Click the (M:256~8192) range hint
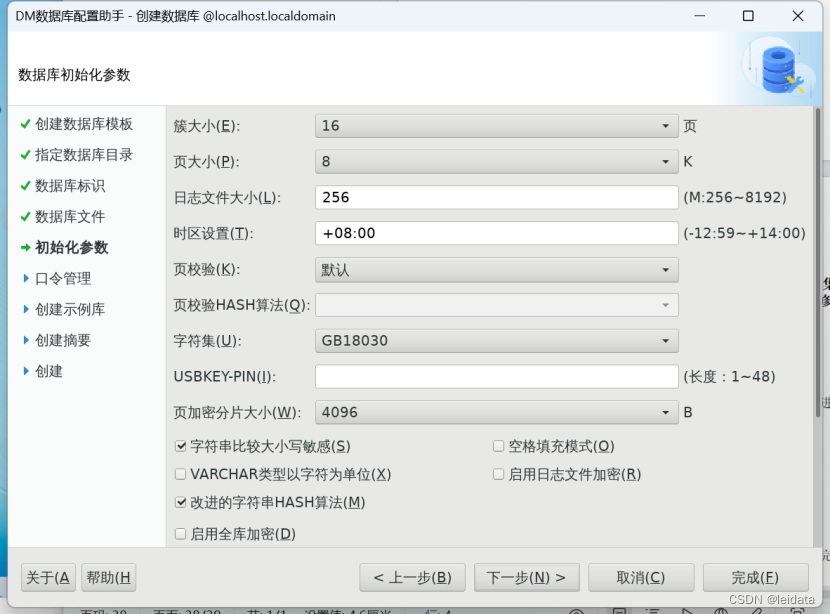Screen dimensions: 830x614 tap(735, 197)
